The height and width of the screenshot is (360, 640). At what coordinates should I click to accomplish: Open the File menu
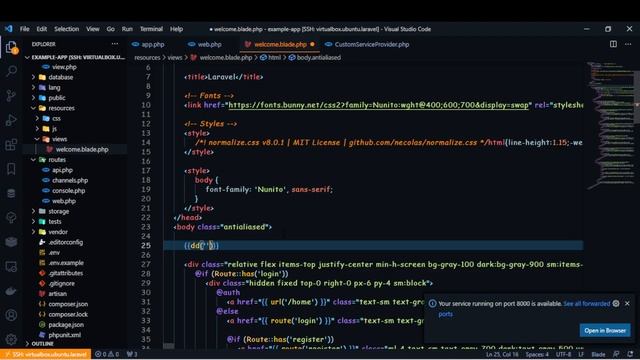24,29
